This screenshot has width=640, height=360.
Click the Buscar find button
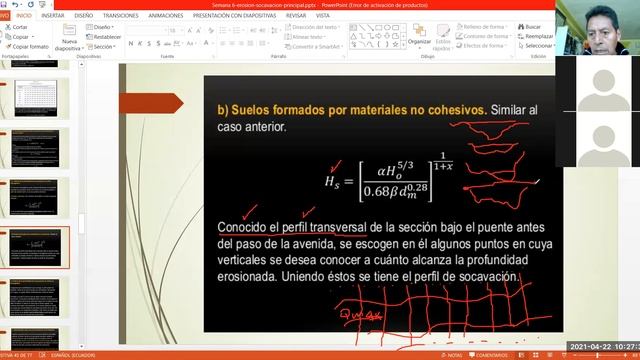pos(529,27)
